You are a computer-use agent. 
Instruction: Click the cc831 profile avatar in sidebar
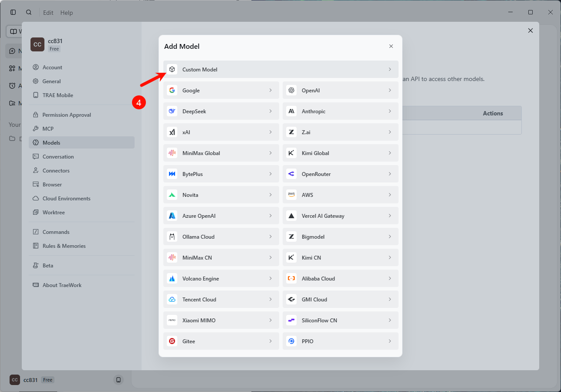(x=37, y=44)
